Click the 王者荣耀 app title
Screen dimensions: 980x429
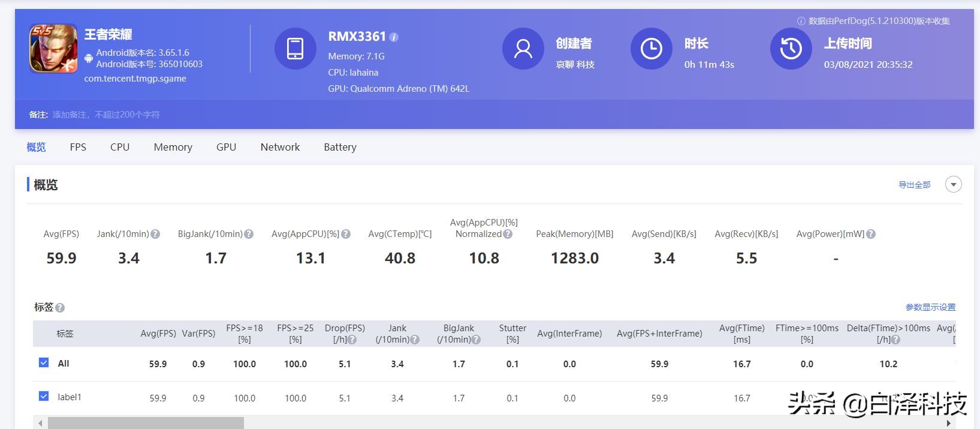coord(108,35)
